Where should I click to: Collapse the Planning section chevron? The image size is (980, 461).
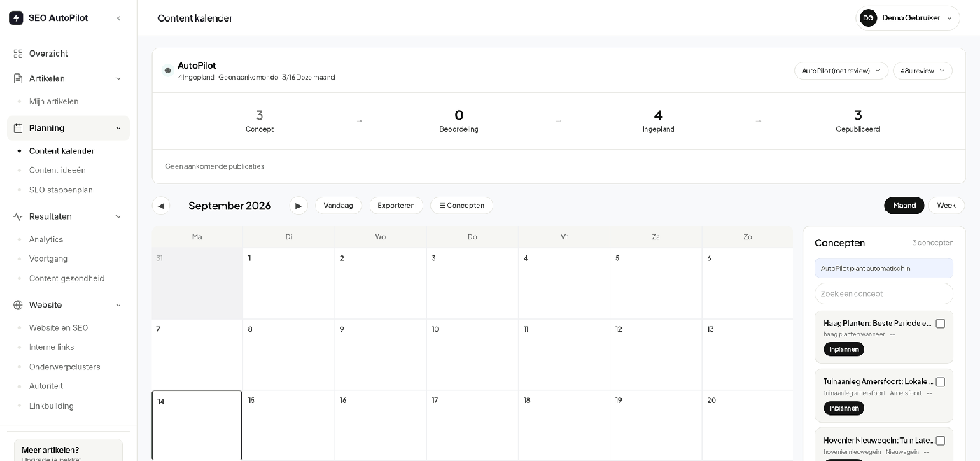[118, 128]
